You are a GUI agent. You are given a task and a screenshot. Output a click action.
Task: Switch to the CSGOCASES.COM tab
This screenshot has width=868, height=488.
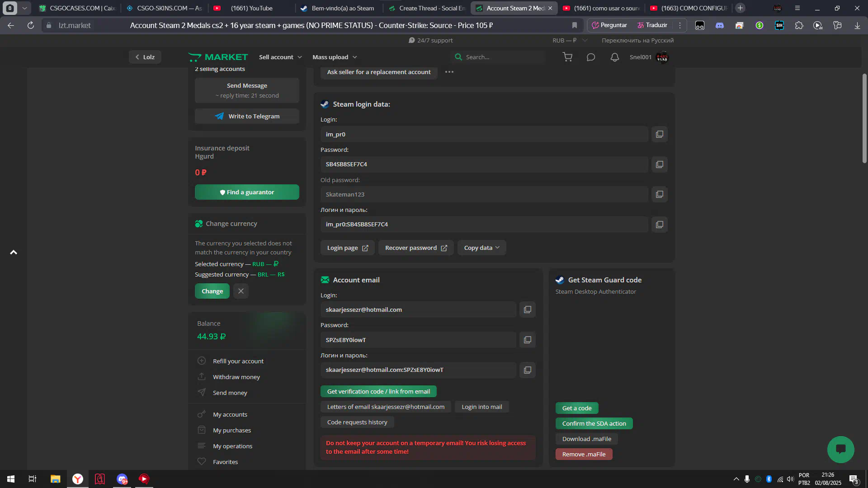pyautogui.click(x=77, y=8)
